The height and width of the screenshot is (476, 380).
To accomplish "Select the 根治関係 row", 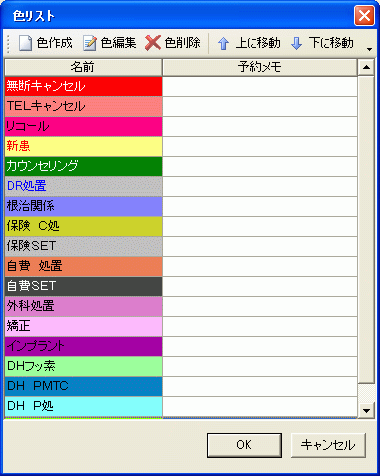I will click(x=84, y=206).
